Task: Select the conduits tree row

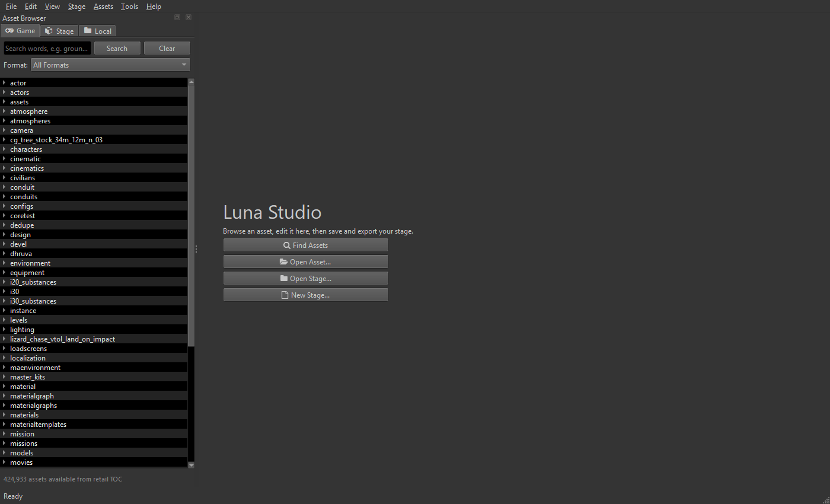Action: (x=94, y=197)
